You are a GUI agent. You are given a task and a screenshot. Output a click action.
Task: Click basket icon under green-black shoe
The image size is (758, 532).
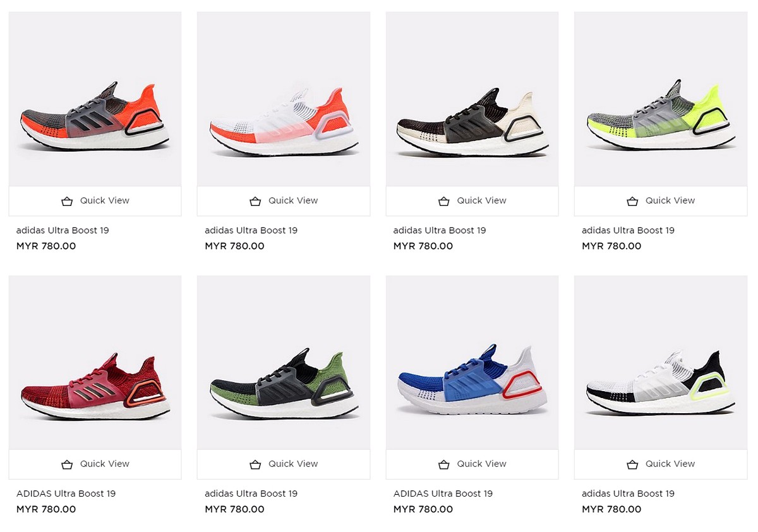(255, 464)
